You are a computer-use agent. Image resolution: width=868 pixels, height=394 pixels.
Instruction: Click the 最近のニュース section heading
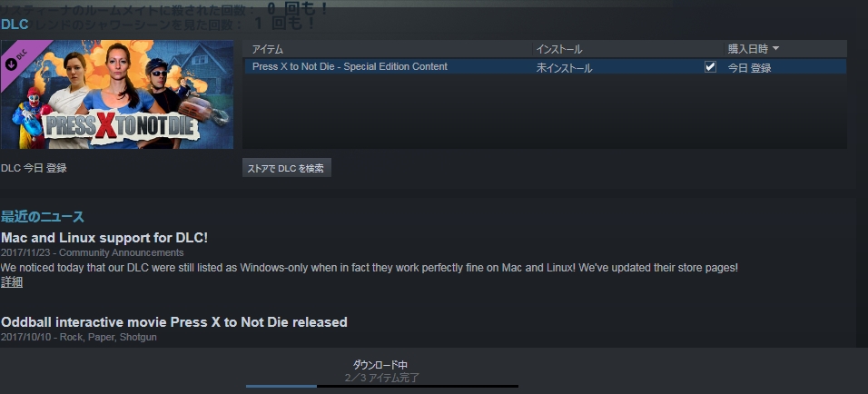pos(43,216)
